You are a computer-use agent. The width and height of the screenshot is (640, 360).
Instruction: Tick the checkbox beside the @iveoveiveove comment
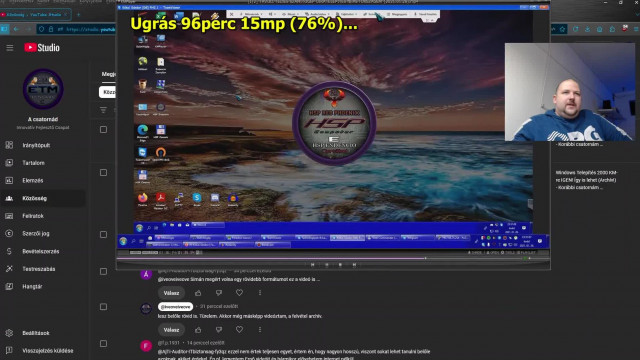coord(103,307)
